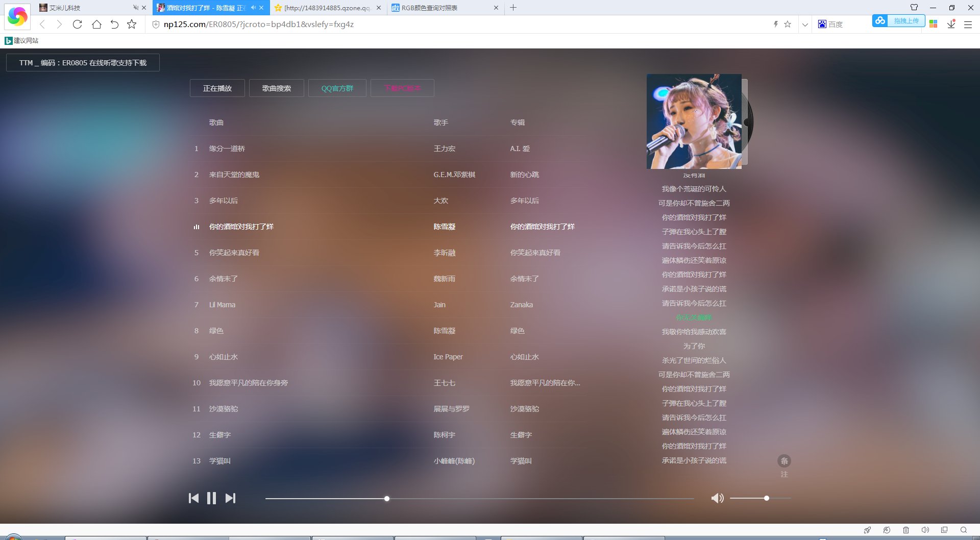Open the colorful app-grid panel
Image resolution: width=980 pixels, height=540 pixels.
click(934, 24)
